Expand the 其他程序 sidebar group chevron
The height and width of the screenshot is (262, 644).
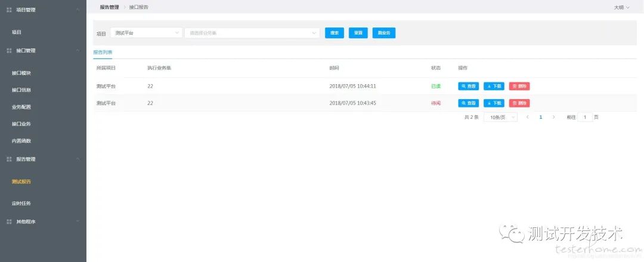point(78,221)
